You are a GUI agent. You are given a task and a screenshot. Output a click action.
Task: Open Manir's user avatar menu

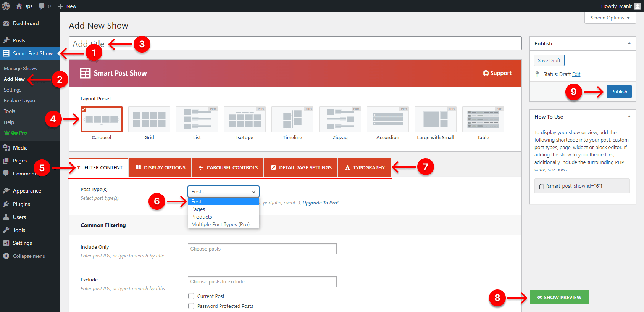637,6
